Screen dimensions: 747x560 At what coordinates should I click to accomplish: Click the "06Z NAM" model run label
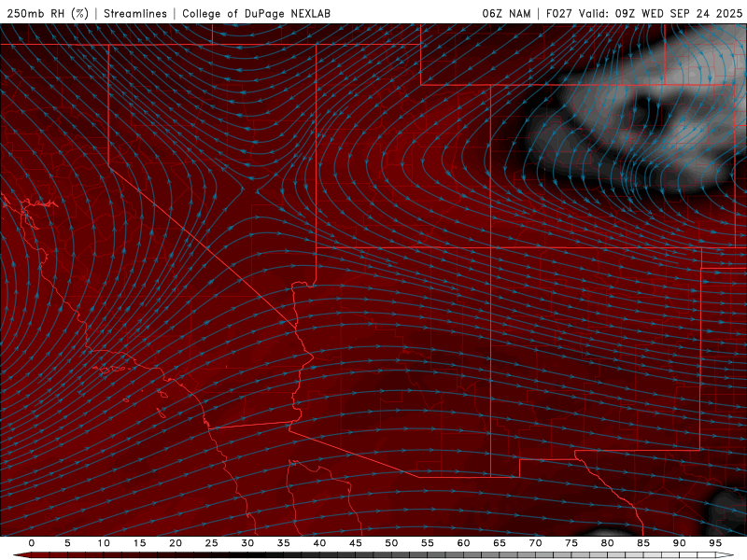click(x=506, y=13)
